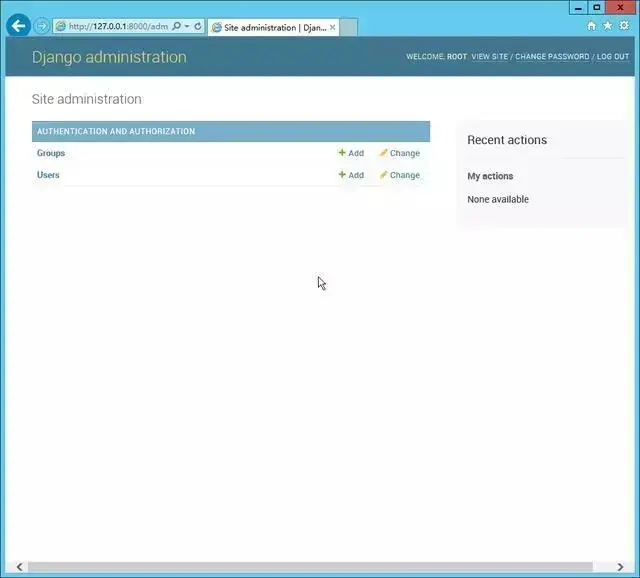Open Authentication and Authorization section header

(x=116, y=131)
